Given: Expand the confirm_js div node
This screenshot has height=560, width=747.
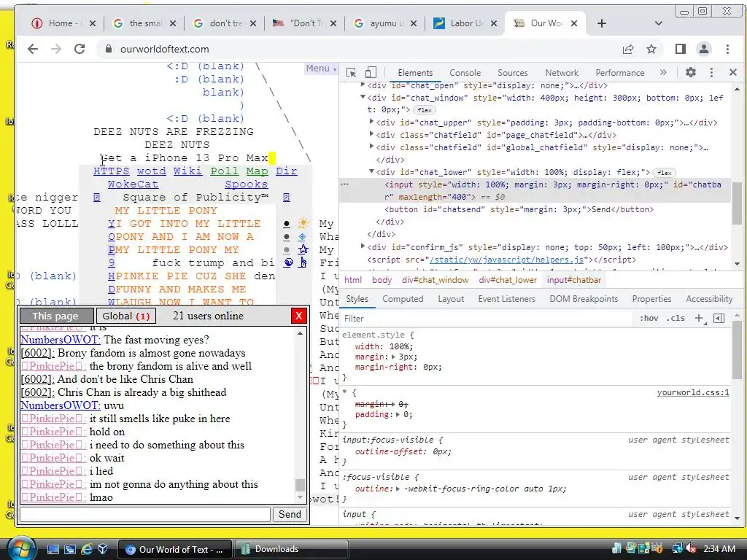Looking at the screenshot, I should click(363, 246).
